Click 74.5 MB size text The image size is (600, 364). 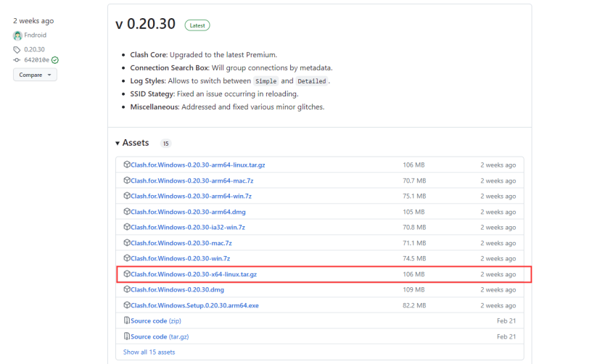coord(414,258)
